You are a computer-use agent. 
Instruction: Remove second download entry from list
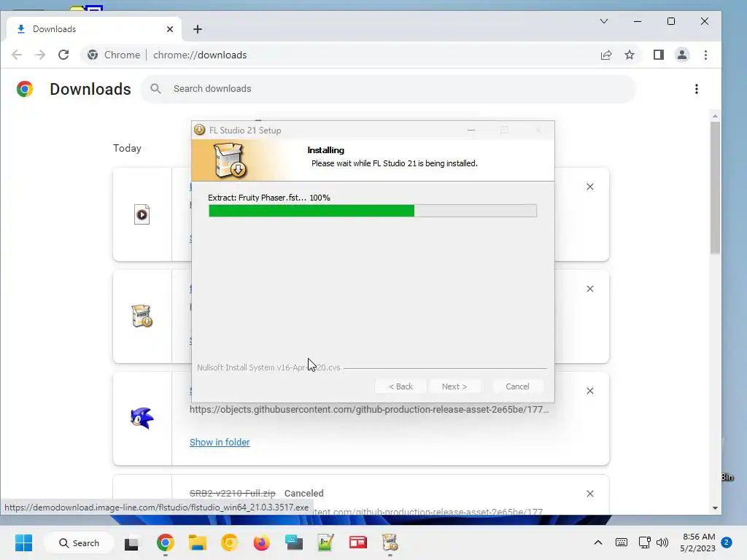coord(589,289)
